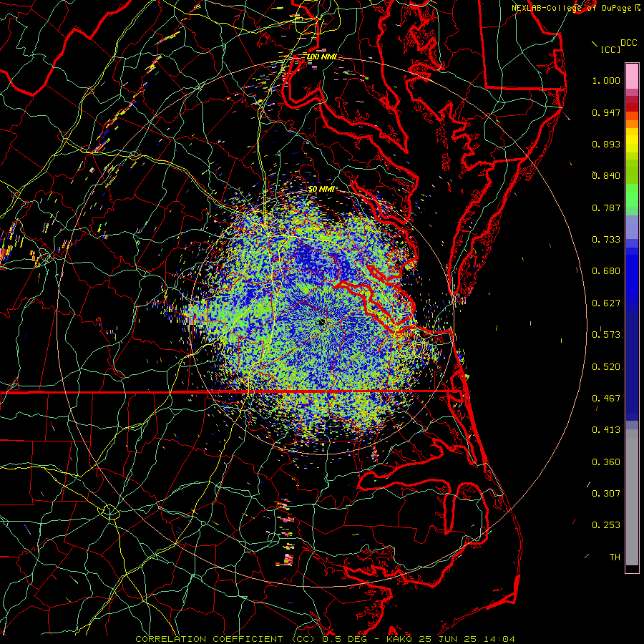Click the TH label at the scale bottom
Image resolution: width=644 pixels, height=644 pixels.
click(x=615, y=557)
